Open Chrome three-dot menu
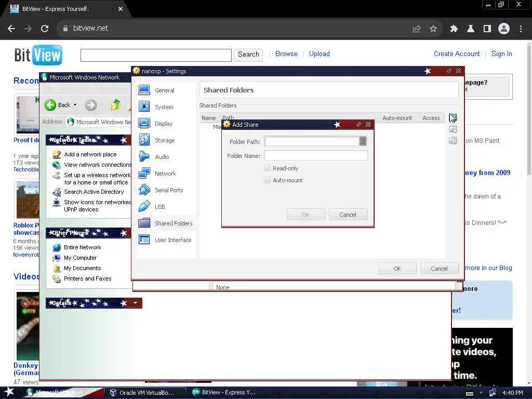The width and height of the screenshot is (532, 399). coord(521,29)
